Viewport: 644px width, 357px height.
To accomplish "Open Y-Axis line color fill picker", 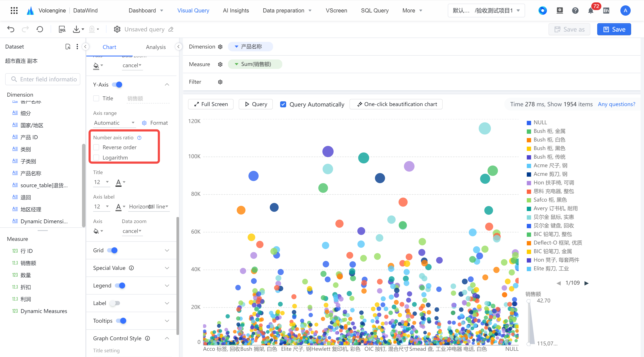I will pos(98,231).
